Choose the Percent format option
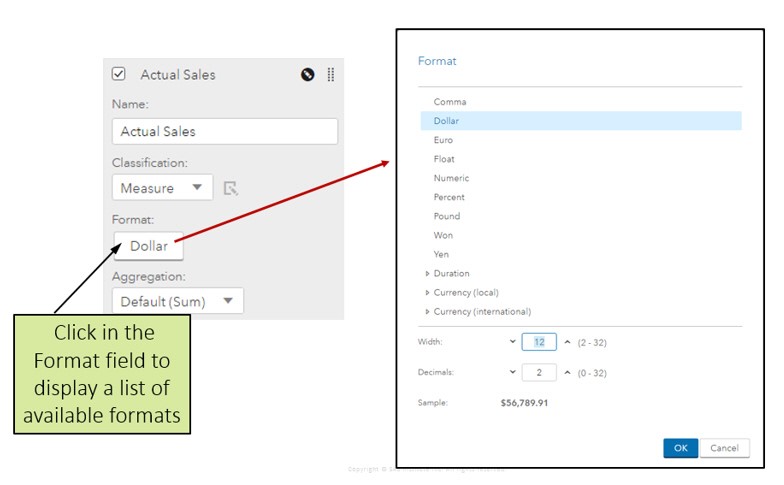The width and height of the screenshot is (784, 485). 449,197
